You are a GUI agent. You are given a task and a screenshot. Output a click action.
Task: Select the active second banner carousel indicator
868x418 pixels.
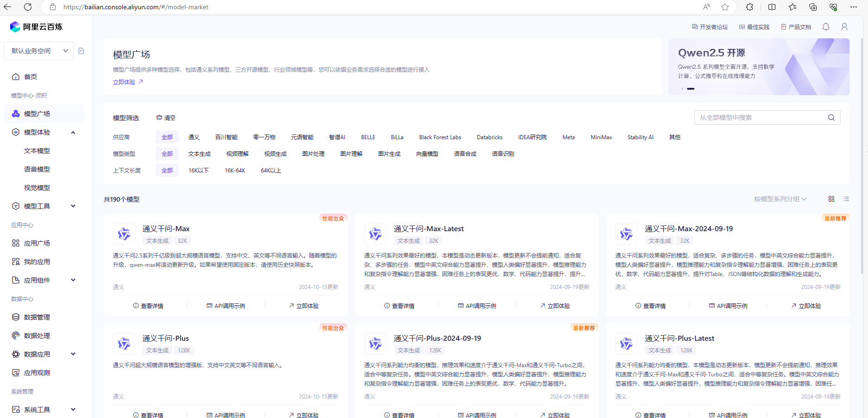[x=691, y=88]
